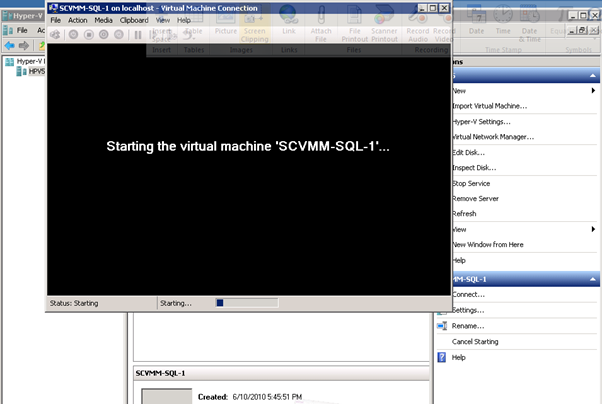Expand the View submenu arrow in Actions
Screen dimensions: 602x404
[593, 229]
